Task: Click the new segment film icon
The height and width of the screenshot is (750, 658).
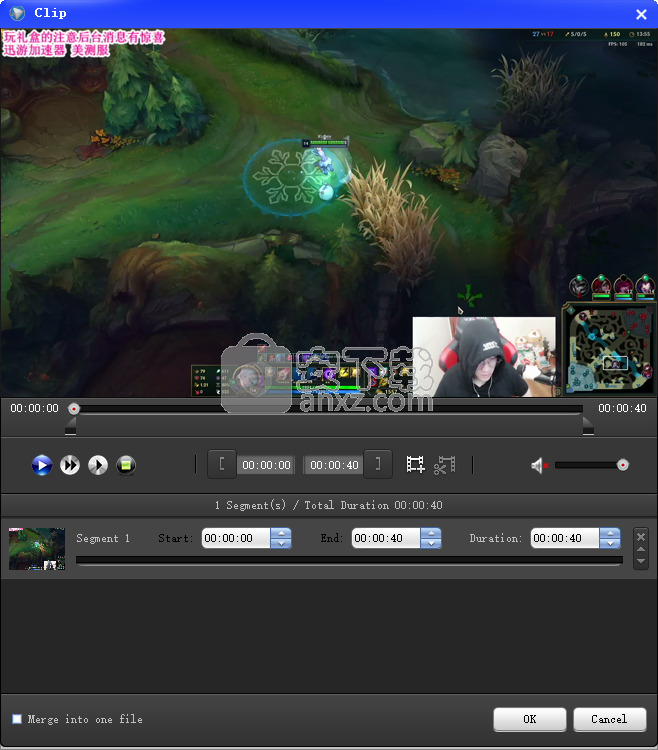Action: 415,464
